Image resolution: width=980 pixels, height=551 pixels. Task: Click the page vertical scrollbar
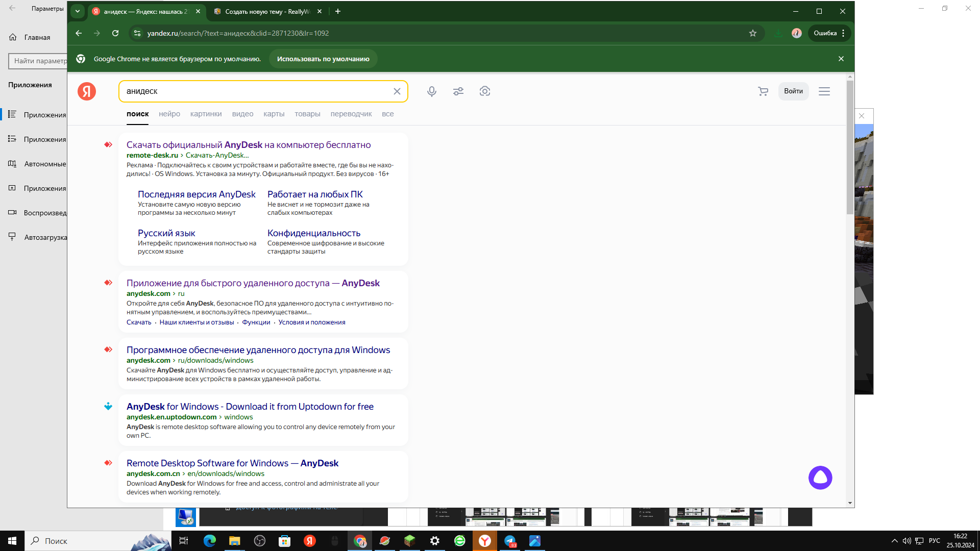pyautogui.click(x=850, y=148)
